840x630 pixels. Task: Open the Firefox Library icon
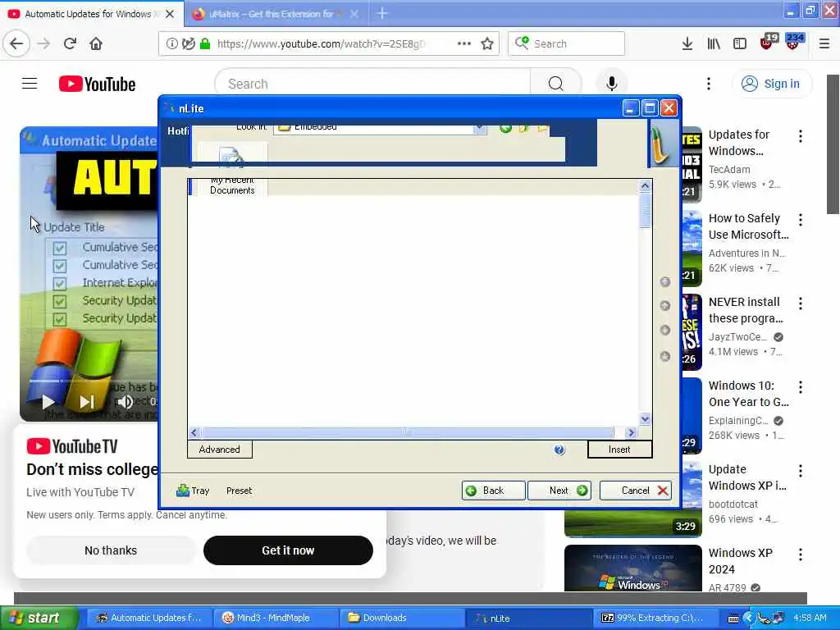714,43
